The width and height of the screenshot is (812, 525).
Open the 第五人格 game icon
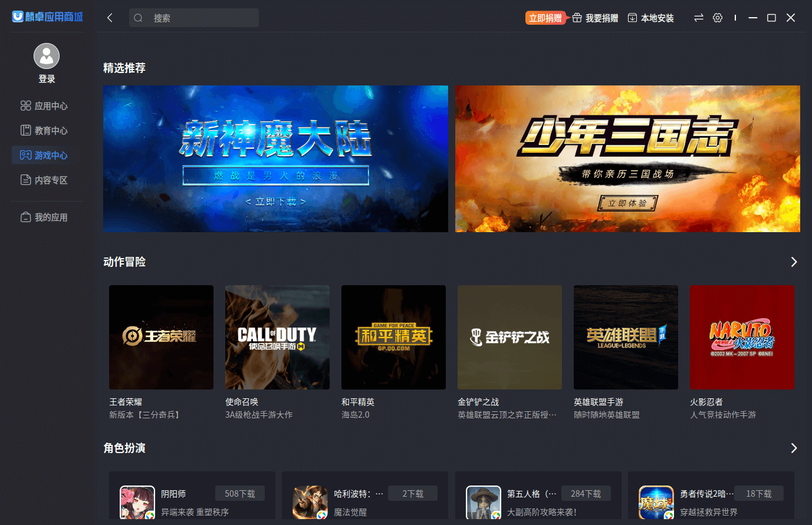point(483,502)
